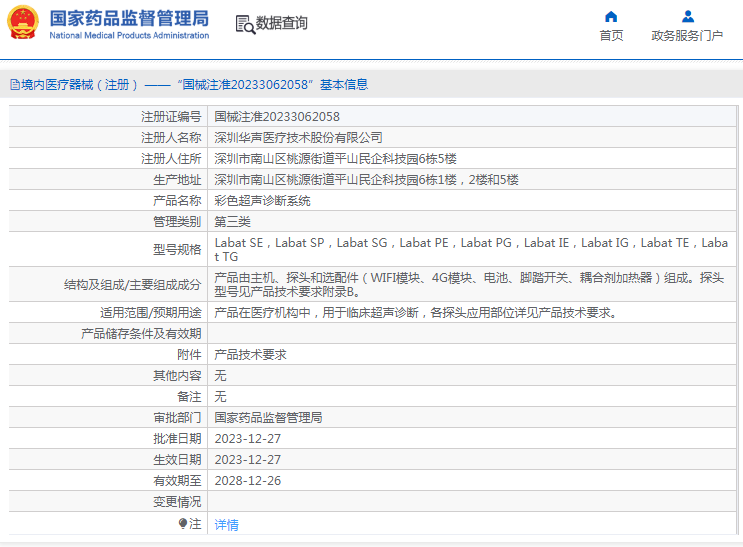
Task: Open the 数据查询 search icon
Action: (245, 24)
